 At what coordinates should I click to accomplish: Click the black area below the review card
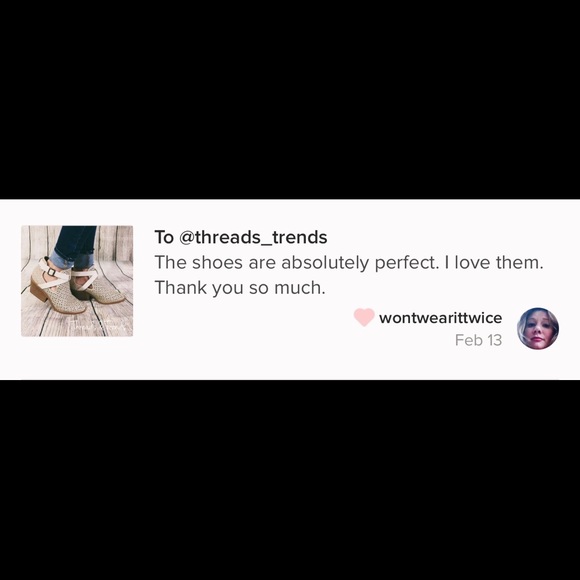[290, 480]
